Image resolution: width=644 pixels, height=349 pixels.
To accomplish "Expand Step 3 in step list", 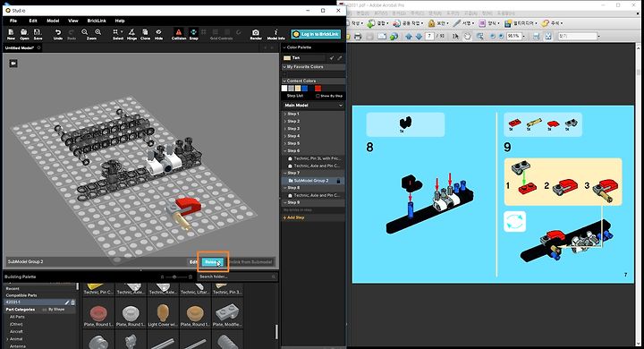I will (x=285, y=129).
